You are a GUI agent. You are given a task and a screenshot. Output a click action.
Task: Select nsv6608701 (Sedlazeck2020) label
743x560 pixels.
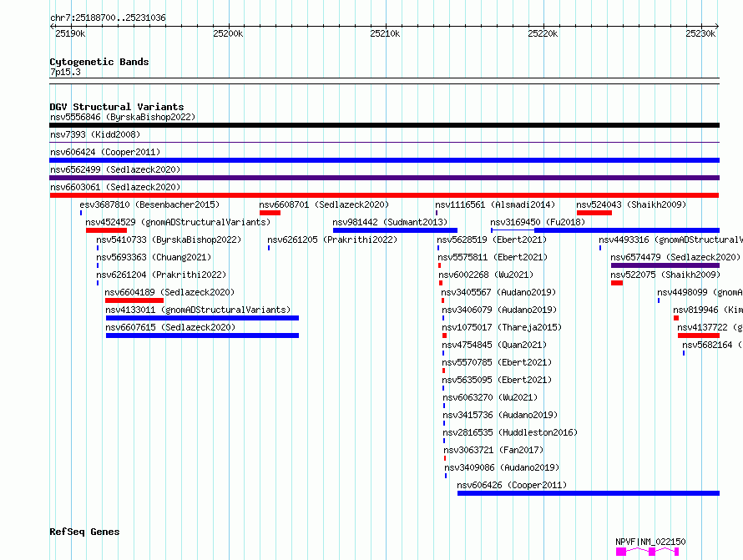(x=324, y=204)
